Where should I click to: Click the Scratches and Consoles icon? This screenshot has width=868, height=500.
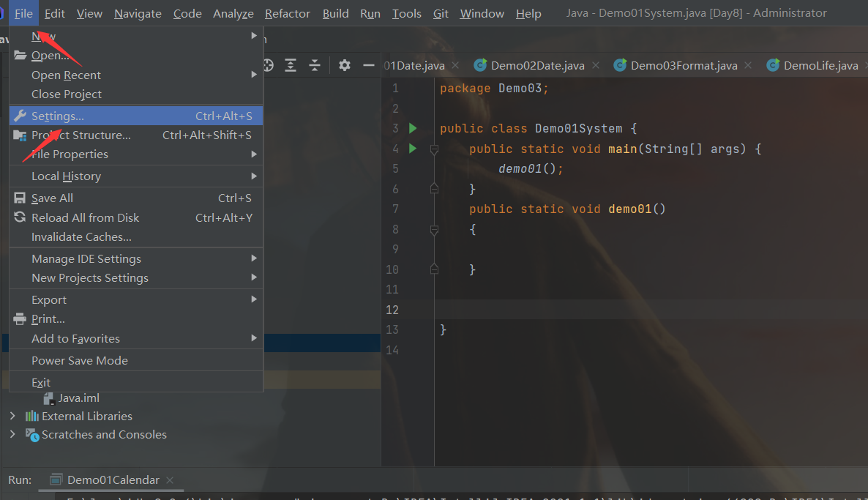point(32,435)
